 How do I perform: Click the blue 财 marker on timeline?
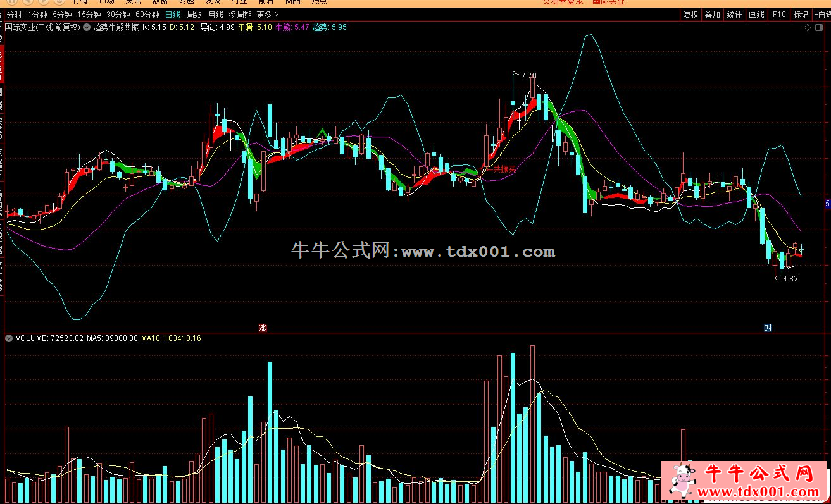pyautogui.click(x=768, y=328)
